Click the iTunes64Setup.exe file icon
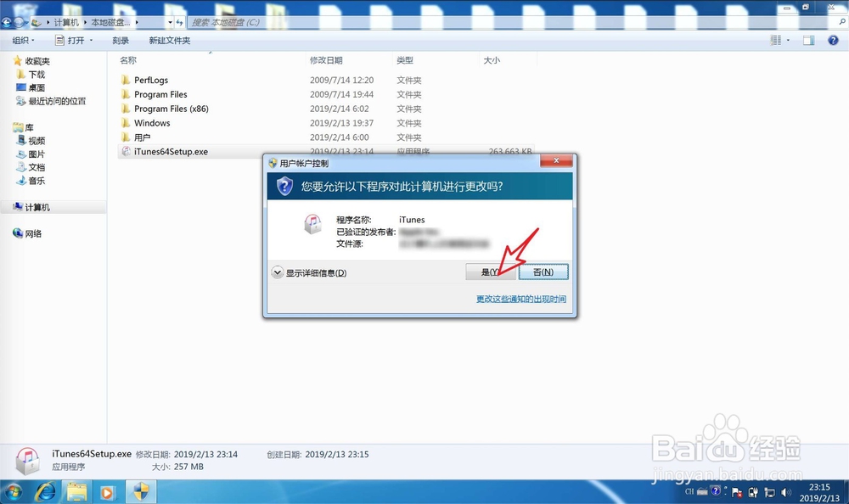 126,152
